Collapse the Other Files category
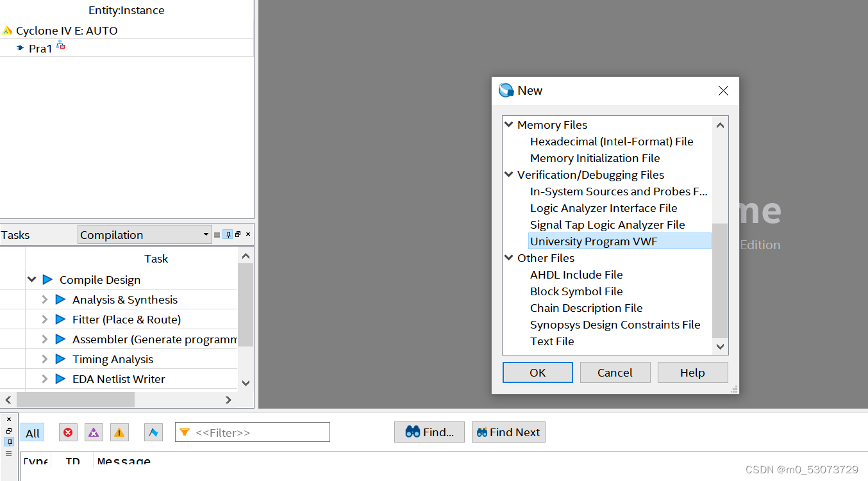The height and width of the screenshot is (481, 868). (509, 257)
